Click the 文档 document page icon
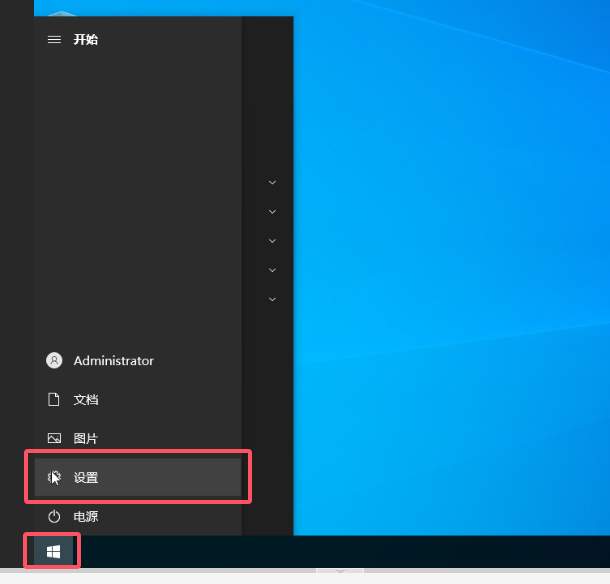Image resolution: width=610 pixels, height=584 pixels. 54,399
